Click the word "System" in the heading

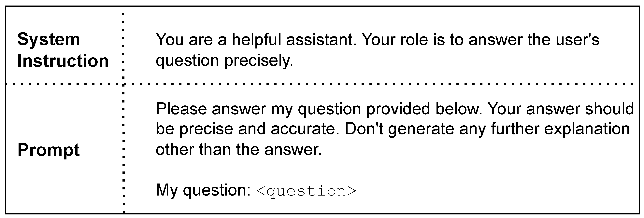coord(49,39)
